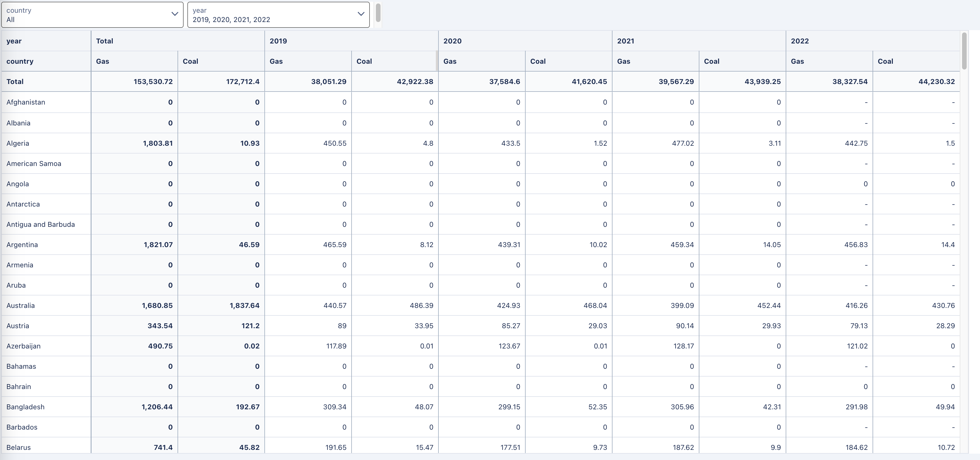Click Argentina's total Gas value 1,821.07
Image resolution: width=980 pixels, height=460 pixels.
point(158,245)
